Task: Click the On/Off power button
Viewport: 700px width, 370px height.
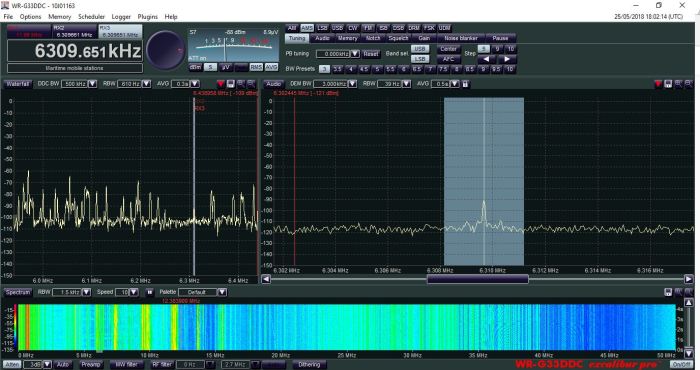Action: [x=682, y=365]
